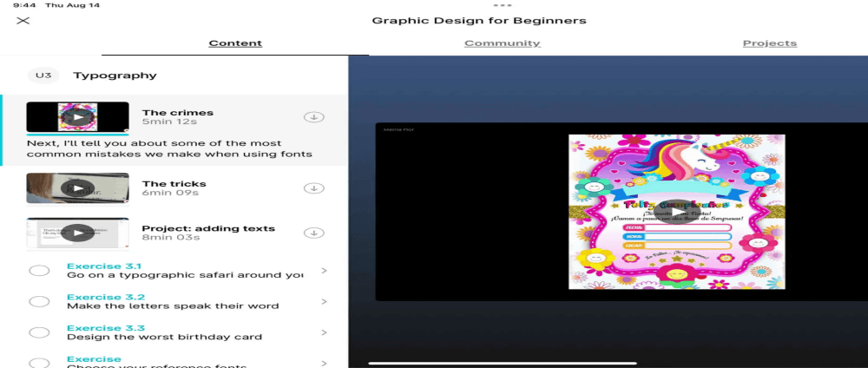Switch to the Content tab
868x368 pixels.
coord(235,43)
